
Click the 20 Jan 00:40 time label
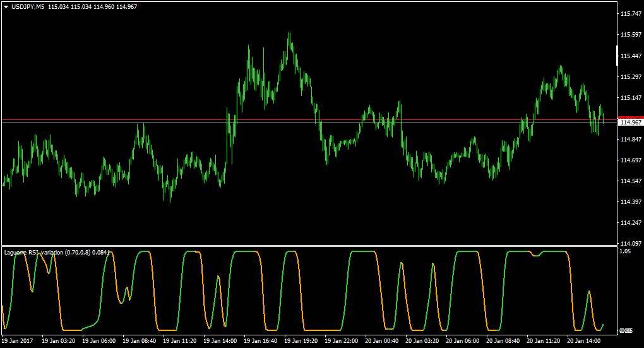point(381,340)
